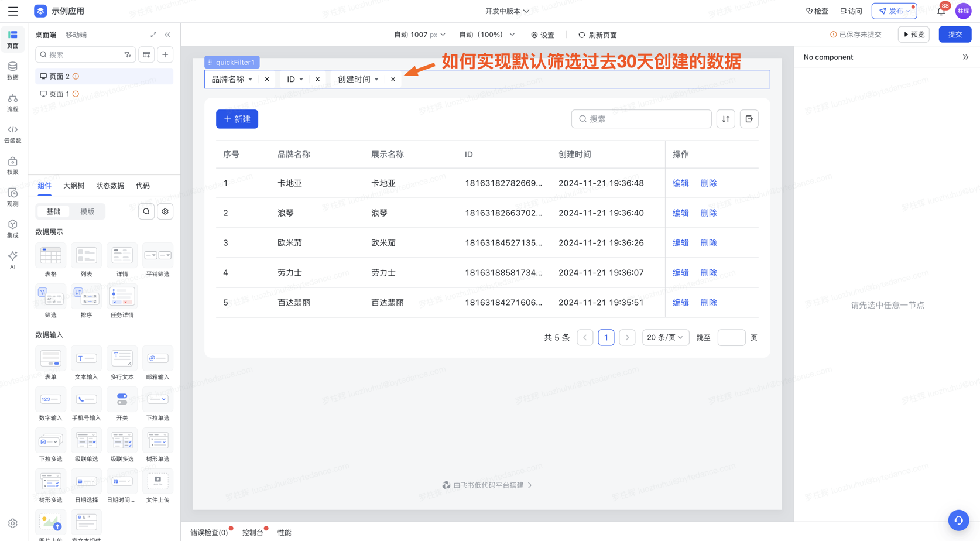The image size is (980, 541).
Task: Click 设置 in canvas toolbar
Action: [x=543, y=35]
